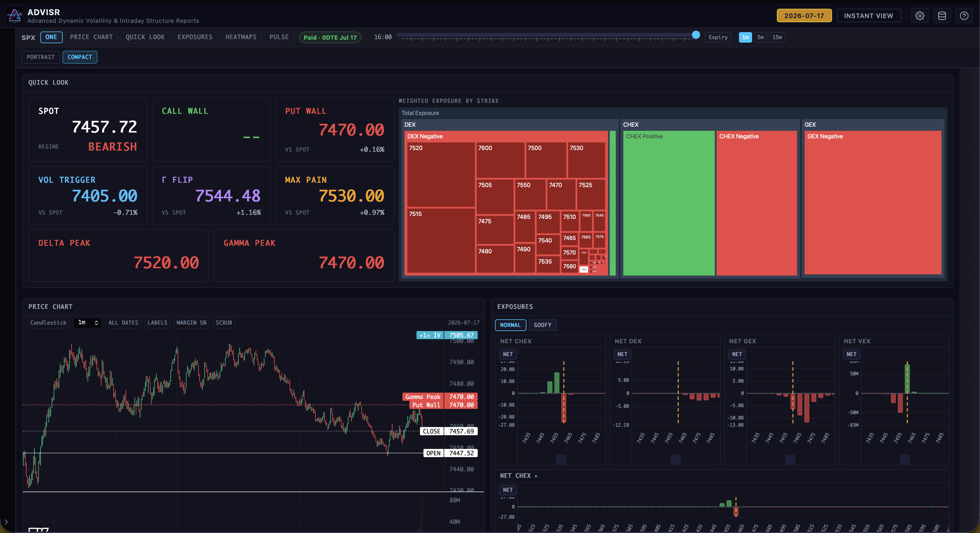Viewport: 980px width, 533px height.
Task: Click the scroll handle under NET VEX chart
Action: (x=905, y=459)
